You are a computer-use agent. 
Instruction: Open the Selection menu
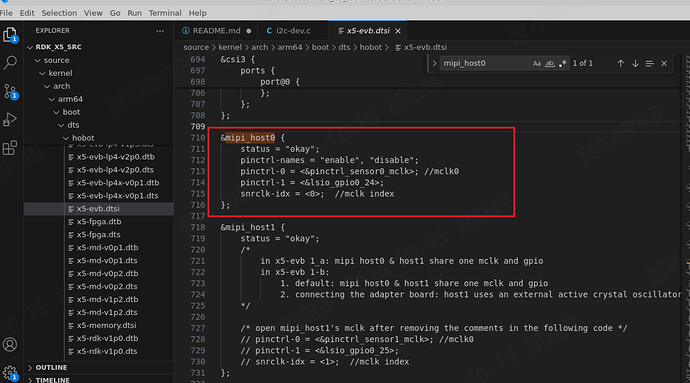pyautogui.click(x=59, y=13)
